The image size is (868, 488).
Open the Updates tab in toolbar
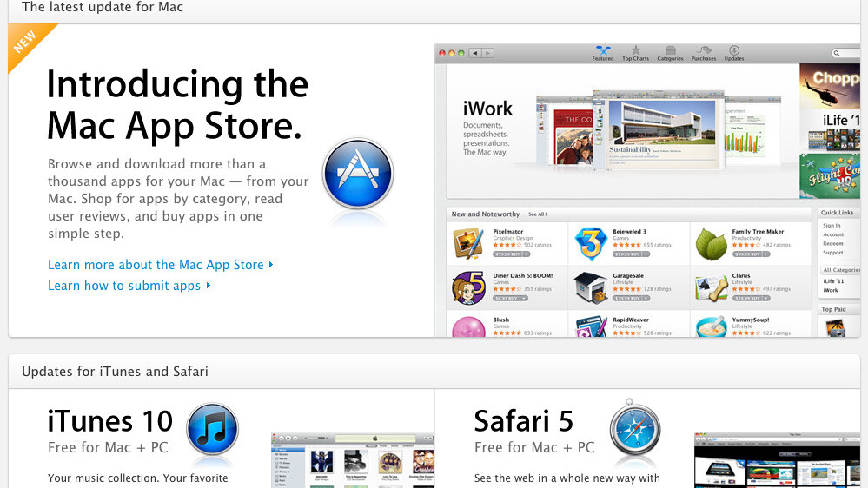734,53
